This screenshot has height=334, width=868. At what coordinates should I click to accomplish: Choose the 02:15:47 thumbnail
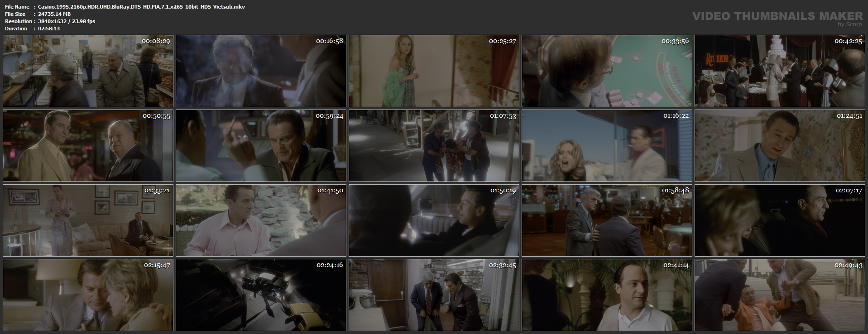[x=88, y=295]
